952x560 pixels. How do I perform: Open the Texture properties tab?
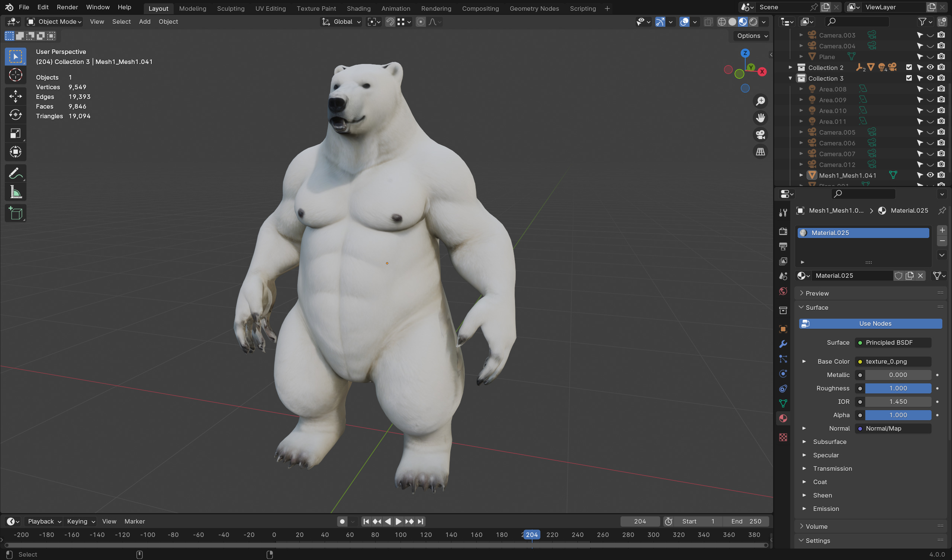(x=783, y=438)
